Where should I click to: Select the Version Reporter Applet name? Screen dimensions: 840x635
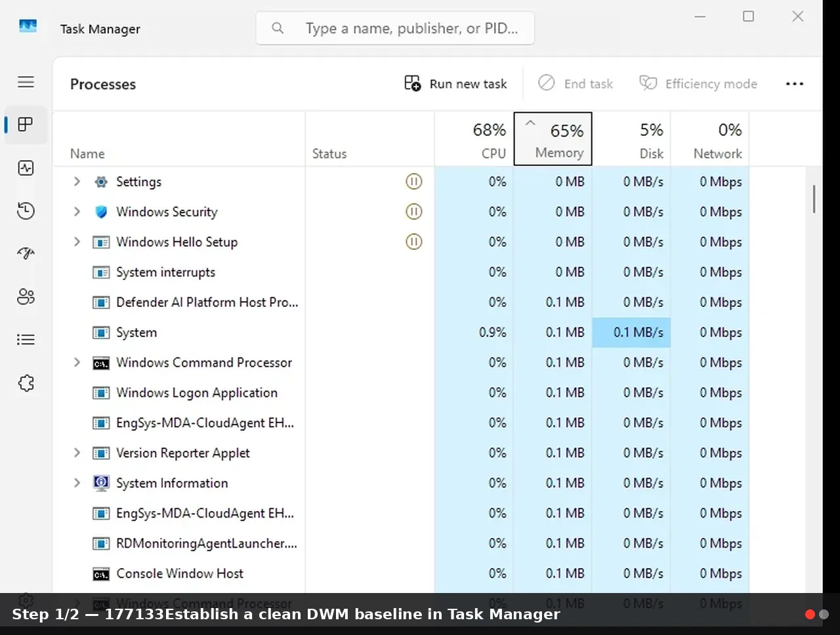(x=183, y=453)
